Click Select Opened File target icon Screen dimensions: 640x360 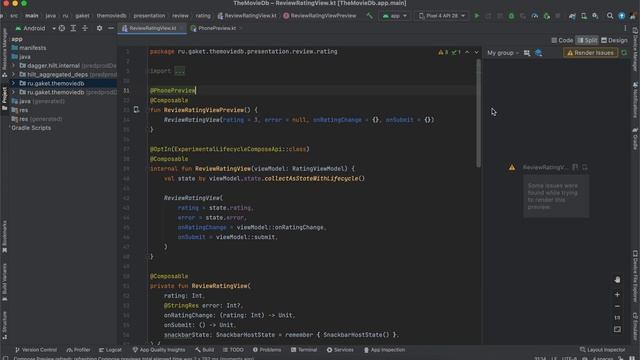[62, 28]
